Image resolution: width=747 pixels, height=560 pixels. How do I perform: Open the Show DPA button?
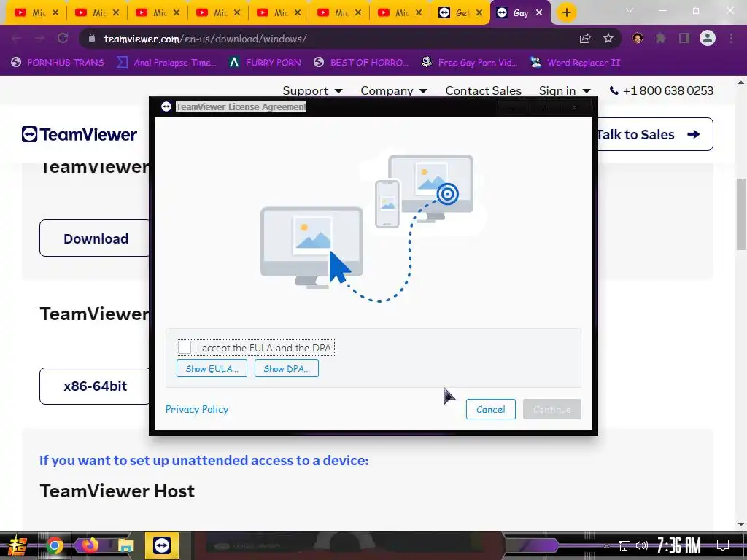click(x=286, y=368)
